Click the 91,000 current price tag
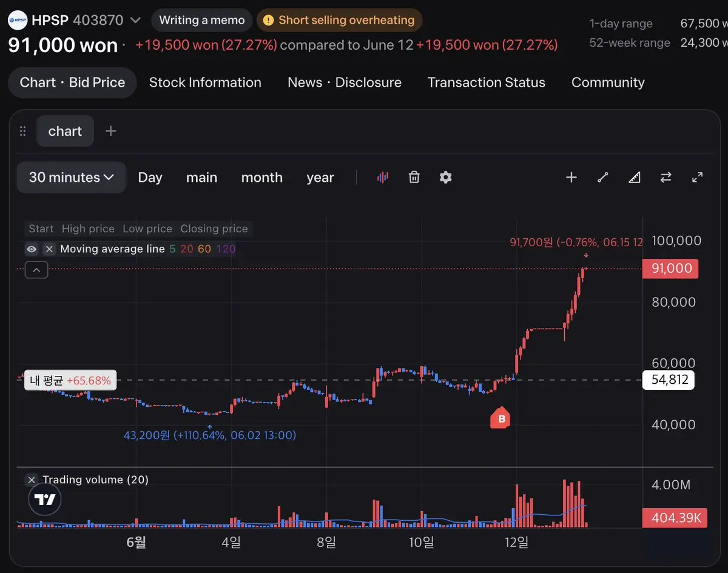The height and width of the screenshot is (573, 728). 670,269
